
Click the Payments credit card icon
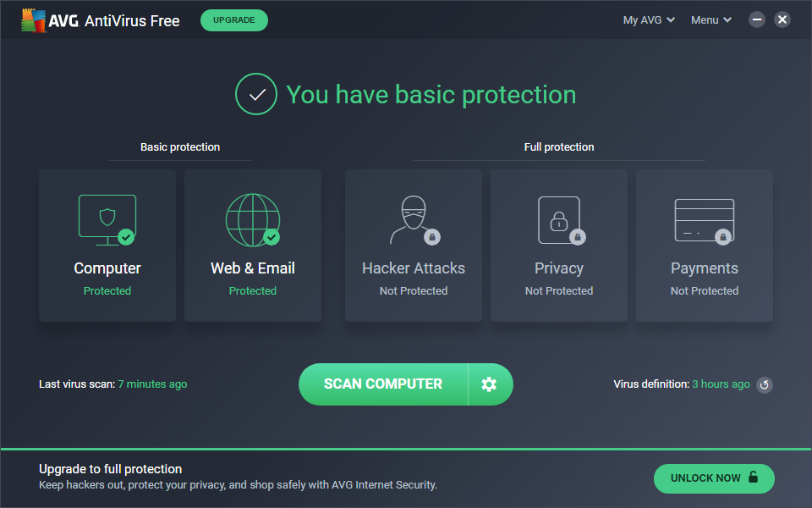704,219
